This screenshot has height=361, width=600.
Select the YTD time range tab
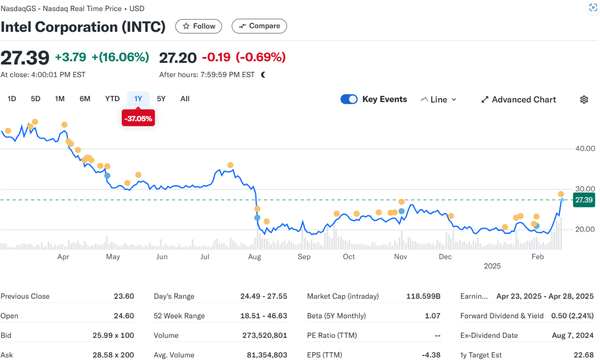click(112, 99)
